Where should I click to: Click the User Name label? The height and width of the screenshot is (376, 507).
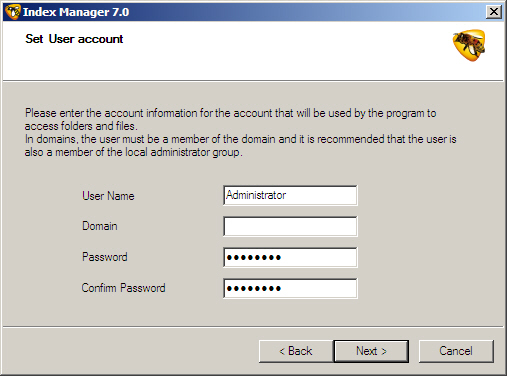(x=108, y=196)
